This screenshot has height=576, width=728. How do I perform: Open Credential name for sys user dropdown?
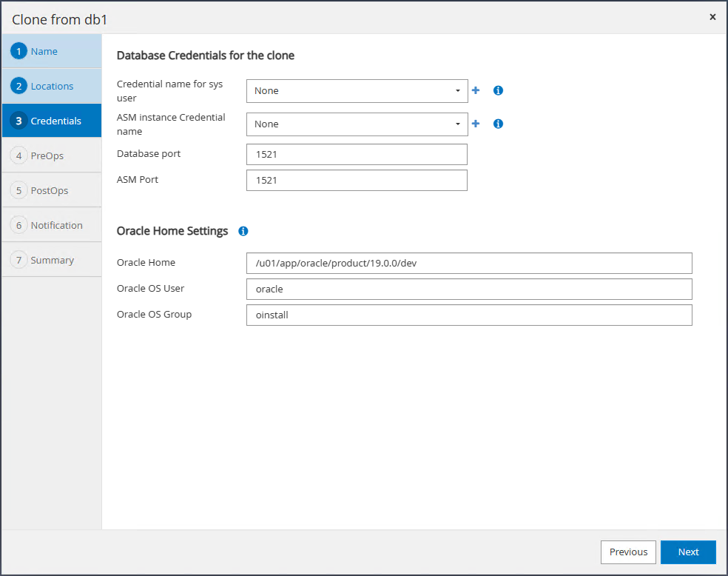coord(357,91)
